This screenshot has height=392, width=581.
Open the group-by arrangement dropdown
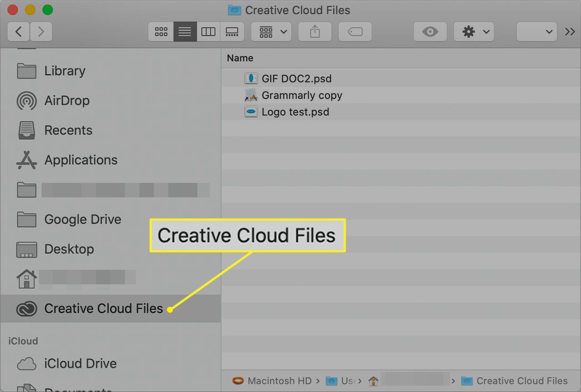[x=271, y=32]
